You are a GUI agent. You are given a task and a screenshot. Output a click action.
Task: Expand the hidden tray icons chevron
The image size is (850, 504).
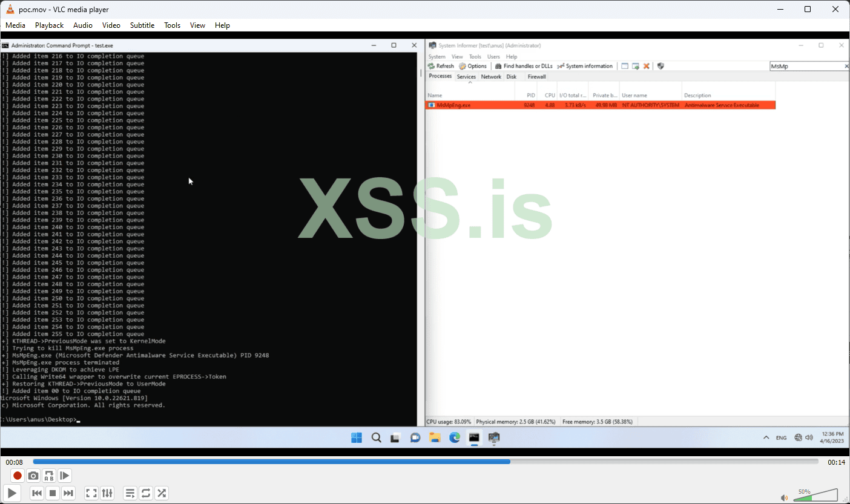(766, 437)
